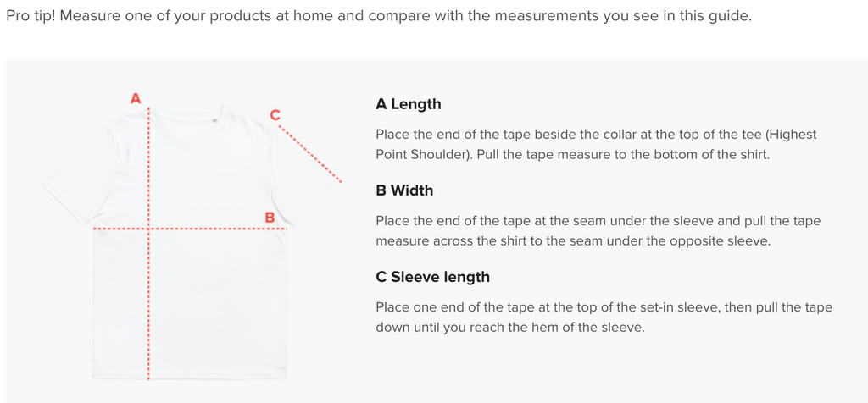Click the seam under the sleeve description

(x=598, y=231)
